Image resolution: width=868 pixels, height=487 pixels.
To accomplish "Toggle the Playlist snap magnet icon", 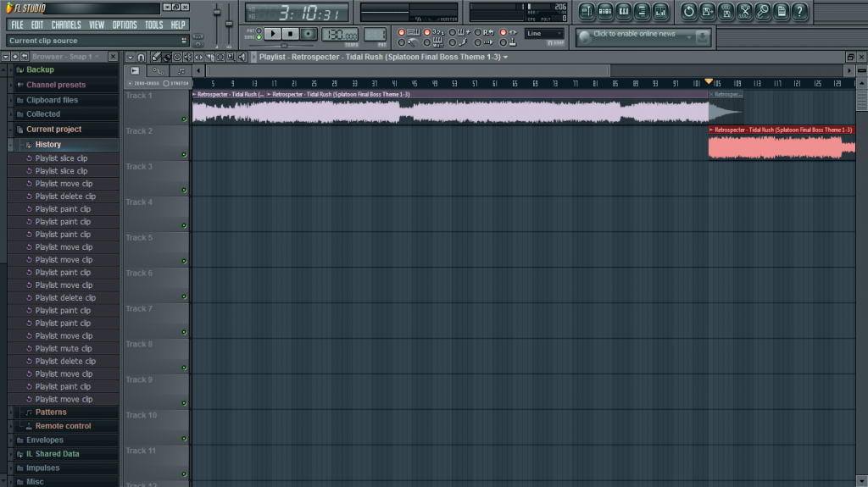I will pos(142,57).
